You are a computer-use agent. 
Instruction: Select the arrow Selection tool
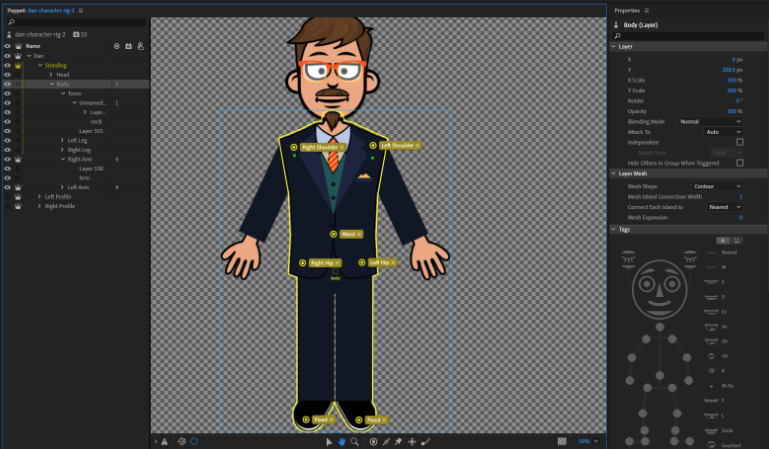pyautogui.click(x=329, y=441)
